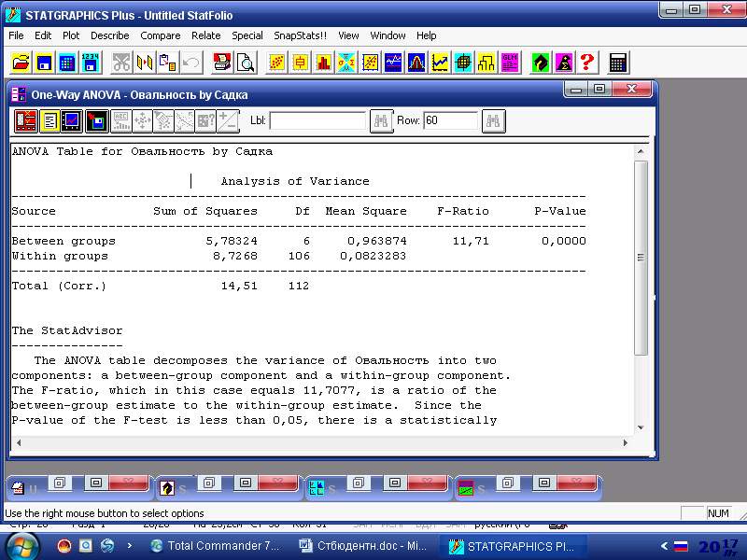
Task: Open the SnapStats!! menu
Action: pyautogui.click(x=301, y=35)
